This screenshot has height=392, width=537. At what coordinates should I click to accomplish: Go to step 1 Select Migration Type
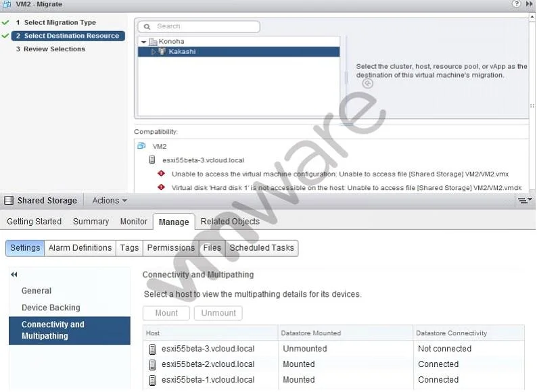[56, 22]
